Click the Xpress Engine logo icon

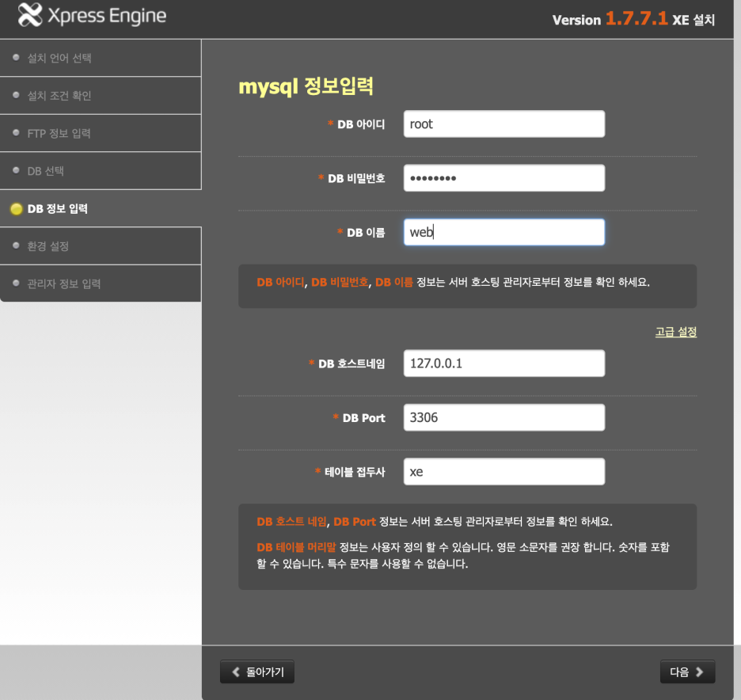(30, 15)
